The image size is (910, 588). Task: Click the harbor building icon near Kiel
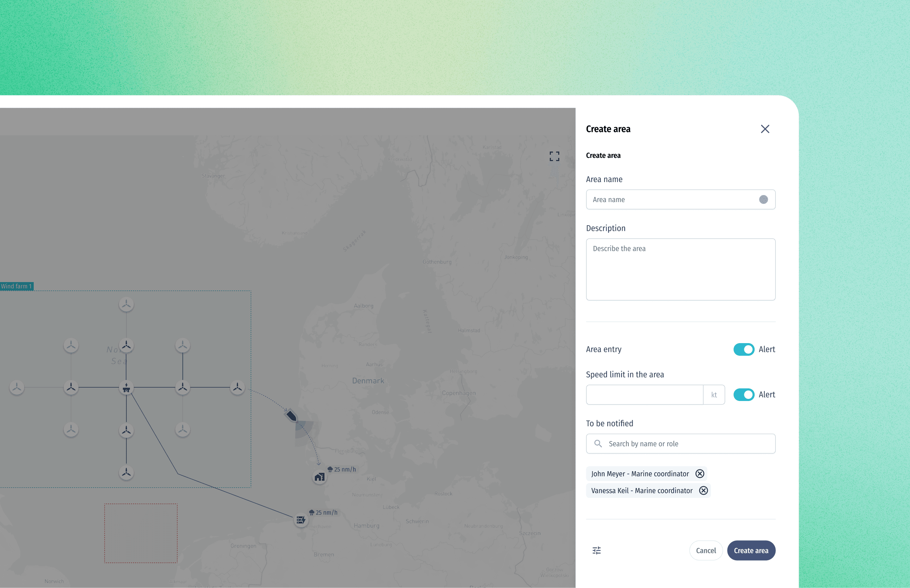pos(319,477)
